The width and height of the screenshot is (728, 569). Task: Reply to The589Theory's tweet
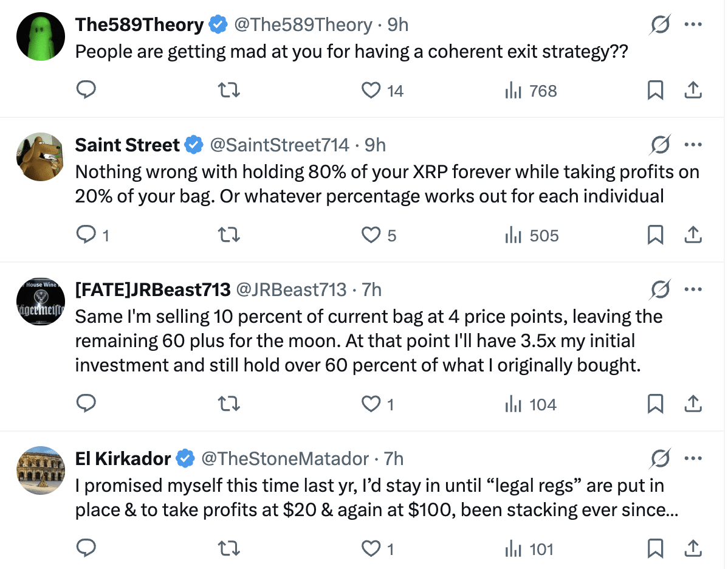point(87,91)
